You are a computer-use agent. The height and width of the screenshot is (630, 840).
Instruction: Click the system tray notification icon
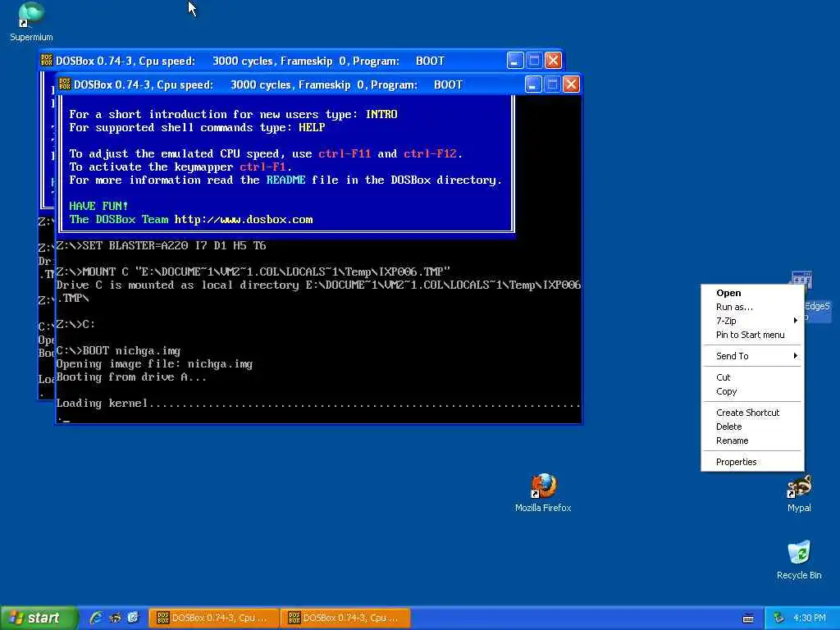pos(779,618)
